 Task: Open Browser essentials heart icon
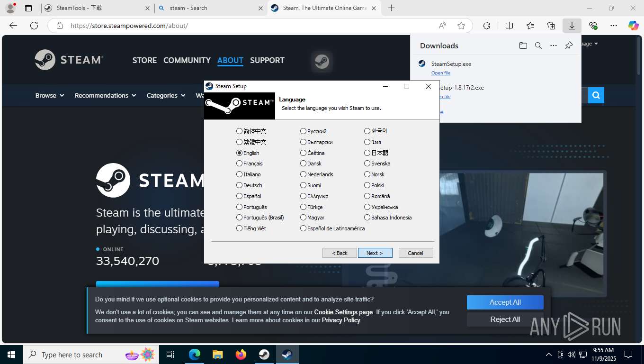coord(593,26)
